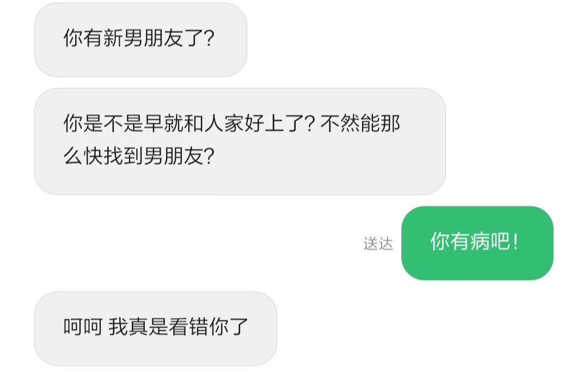Click the word '男朋友?' ending second bubble
Image resolution: width=588 pixels, height=372 pixels.
pos(179,156)
